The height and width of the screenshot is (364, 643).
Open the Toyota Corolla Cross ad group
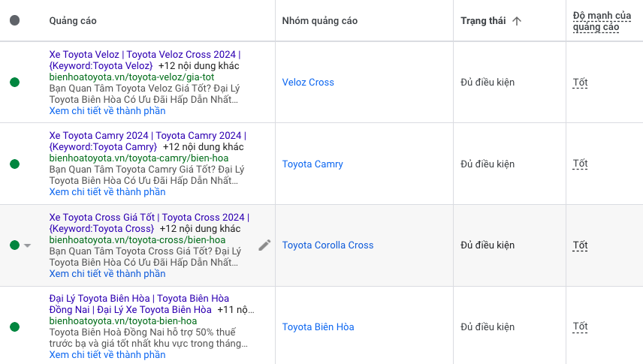(x=328, y=245)
